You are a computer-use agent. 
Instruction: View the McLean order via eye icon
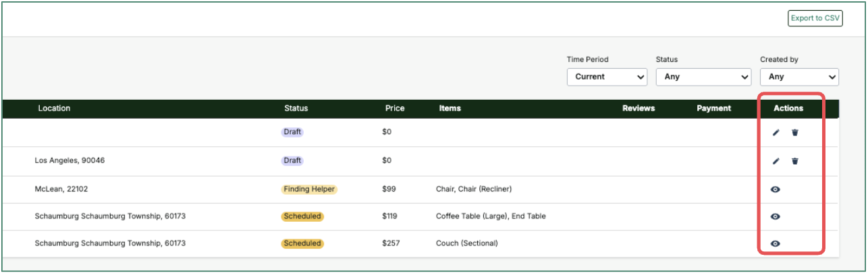pyautogui.click(x=776, y=189)
